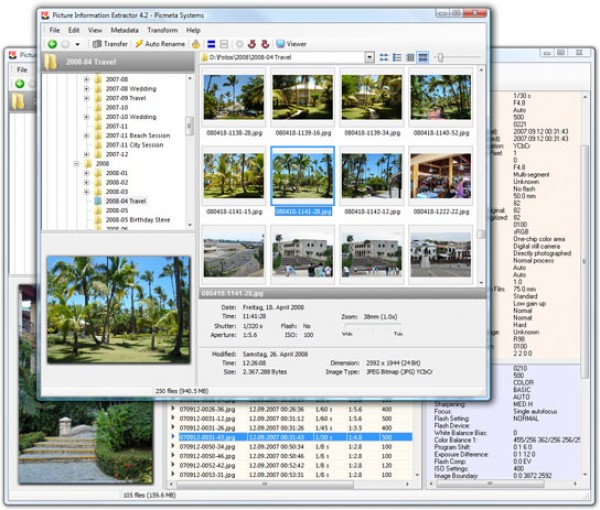The width and height of the screenshot is (600, 510).
Task: Select the 2008-05 Birthday Steve folder
Action: click(x=137, y=220)
